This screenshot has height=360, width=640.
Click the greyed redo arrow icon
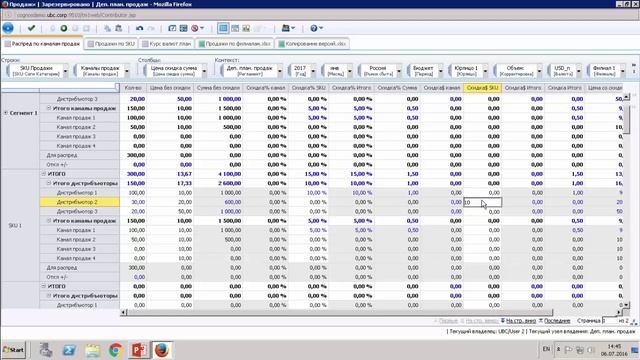pos(151,28)
